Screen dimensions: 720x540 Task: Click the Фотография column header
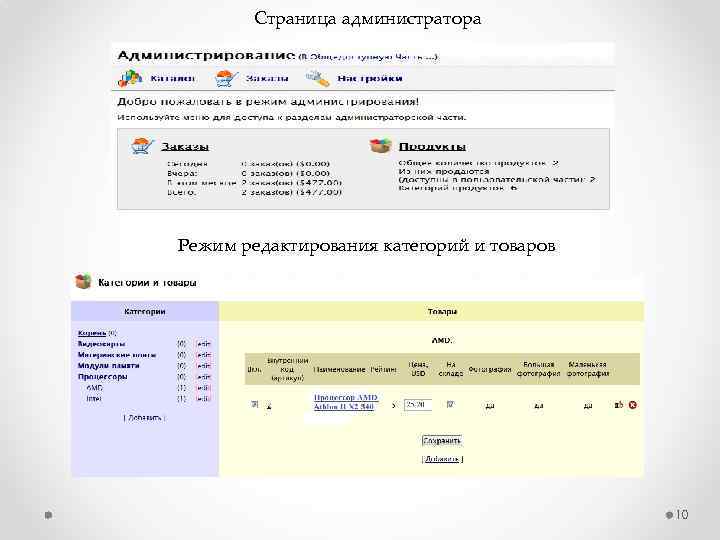(490, 369)
